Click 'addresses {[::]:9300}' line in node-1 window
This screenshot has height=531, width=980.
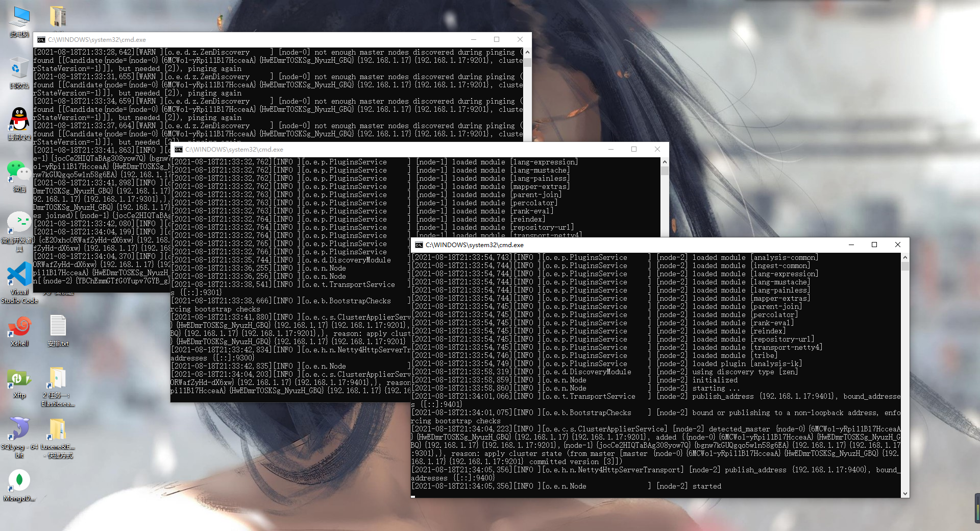(x=212, y=358)
